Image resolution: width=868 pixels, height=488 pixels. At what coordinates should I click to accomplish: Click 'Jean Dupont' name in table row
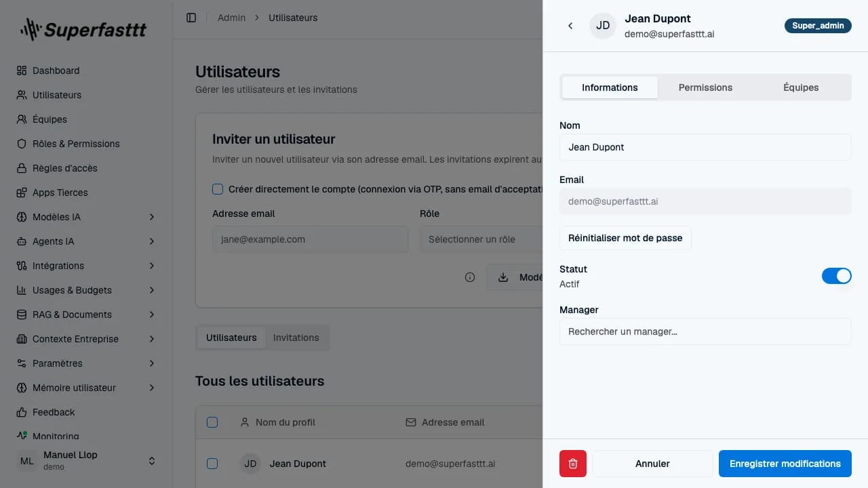click(298, 464)
